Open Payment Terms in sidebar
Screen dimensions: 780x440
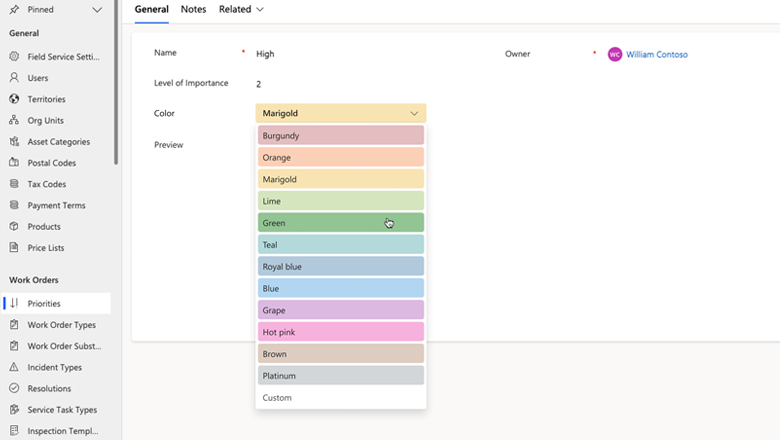[x=56, y=205]
